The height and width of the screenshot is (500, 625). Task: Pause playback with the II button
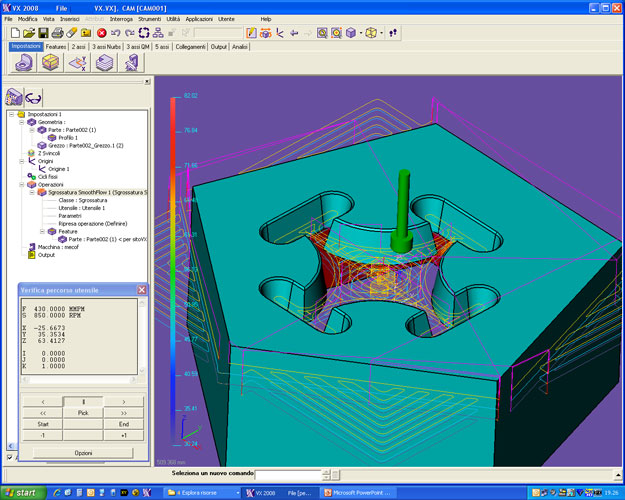pos(83,402)
